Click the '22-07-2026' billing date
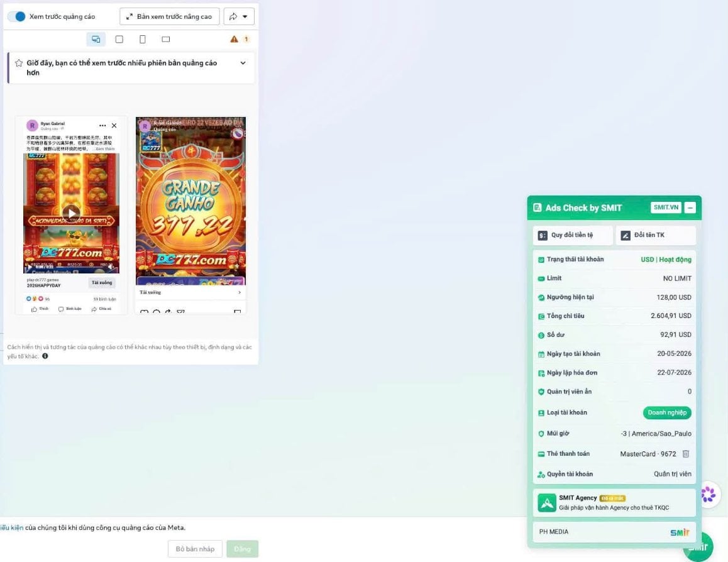728x562 pixels. [674, 373]
